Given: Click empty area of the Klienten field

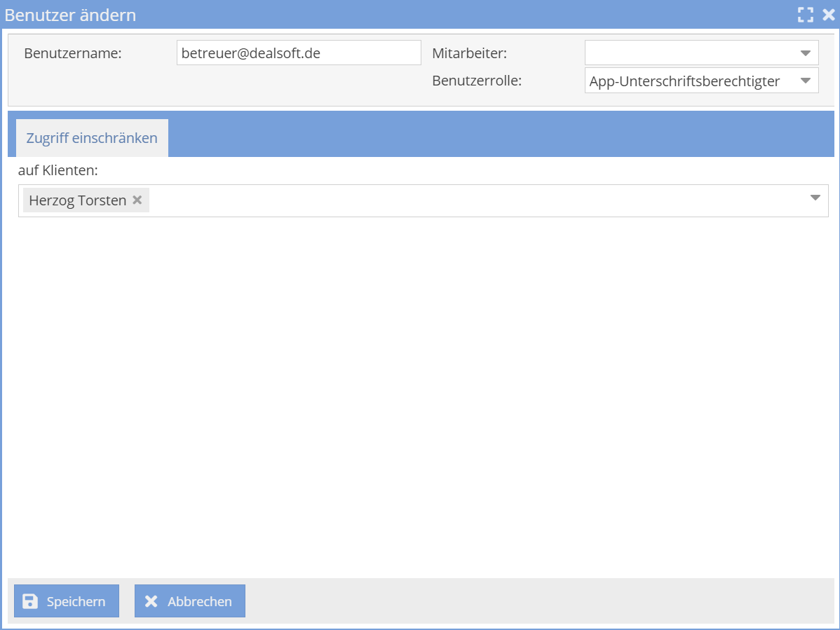Looking at the screenshot, I should click(477, 201).
